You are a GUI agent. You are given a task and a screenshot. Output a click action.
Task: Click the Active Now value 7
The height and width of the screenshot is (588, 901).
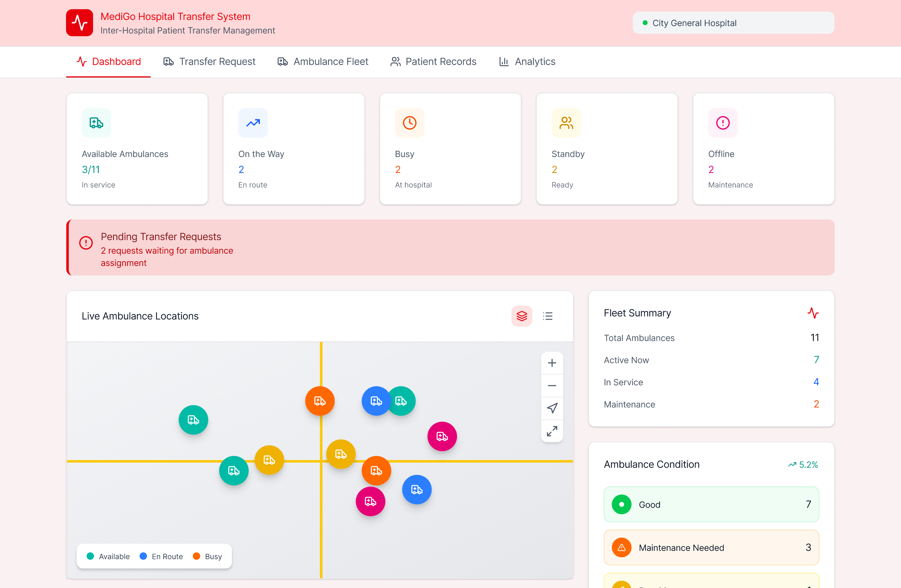click(817, 360)
